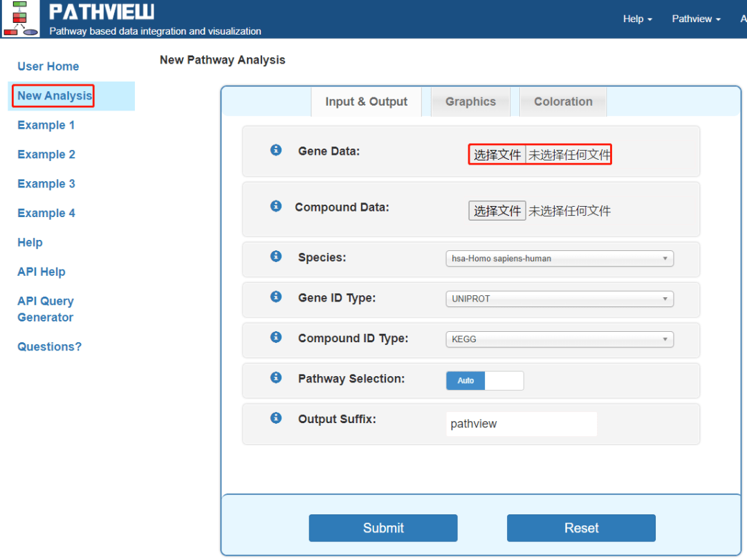
Task: Click the Output Suffix text field
Action: [x=521, y=424]
